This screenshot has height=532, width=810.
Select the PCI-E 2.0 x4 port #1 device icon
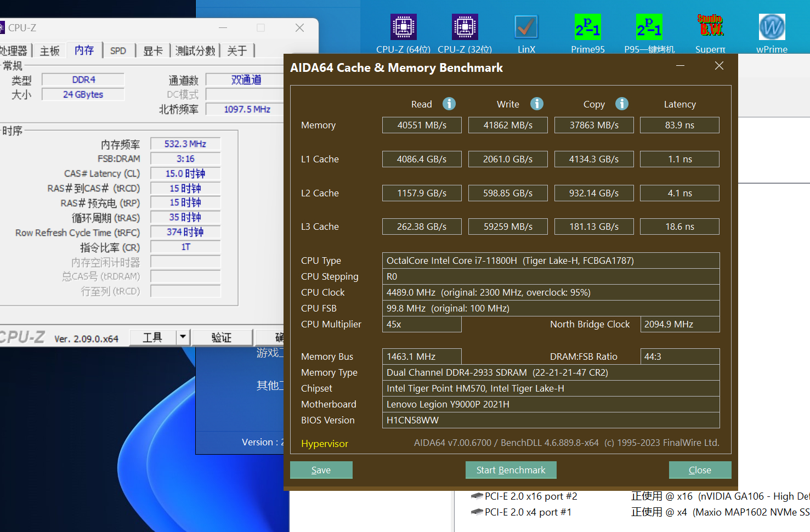coord(477,512)
